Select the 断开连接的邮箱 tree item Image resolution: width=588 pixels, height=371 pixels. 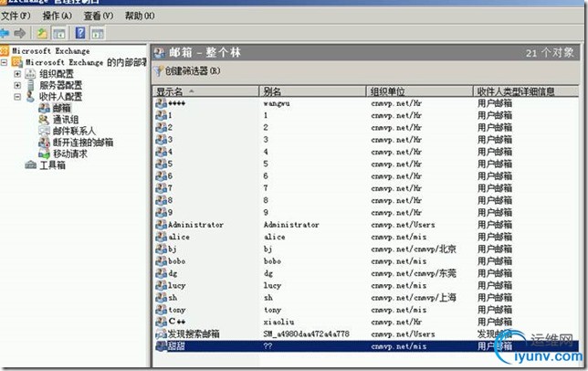click(83, 143)
